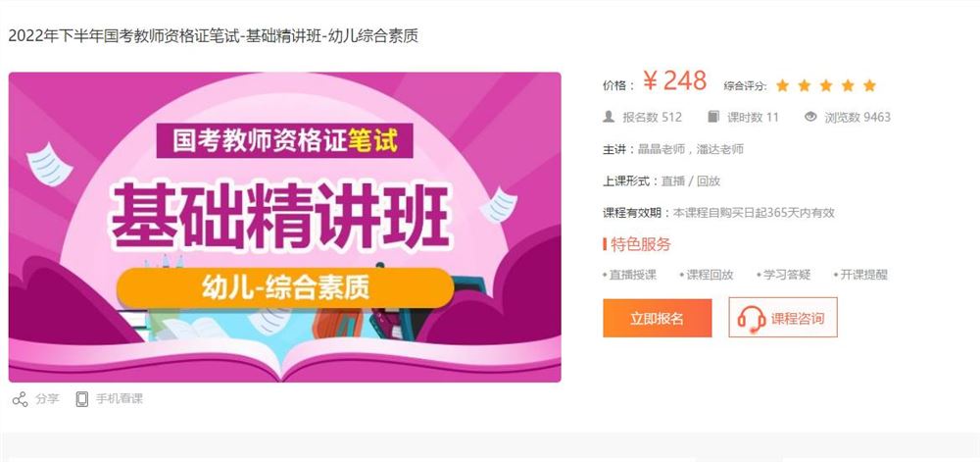Screen dimensions: 980x462
Task: Click the course title heading text
Action: pos(213,36)
